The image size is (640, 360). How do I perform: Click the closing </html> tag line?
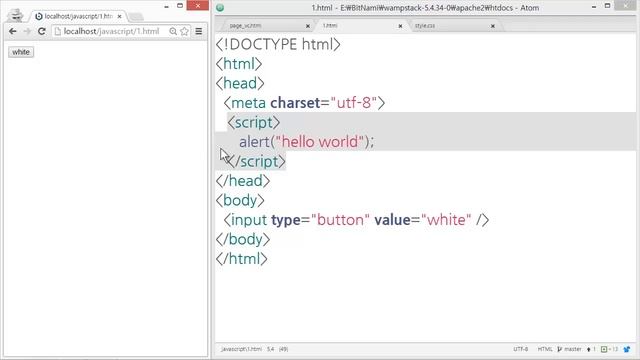click(x=242, y=259)
